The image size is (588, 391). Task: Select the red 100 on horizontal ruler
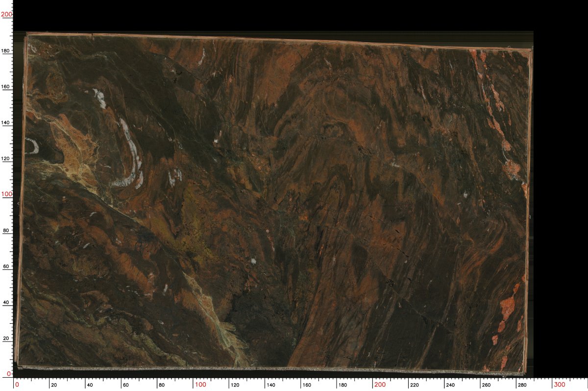click(x=201, y=384)
